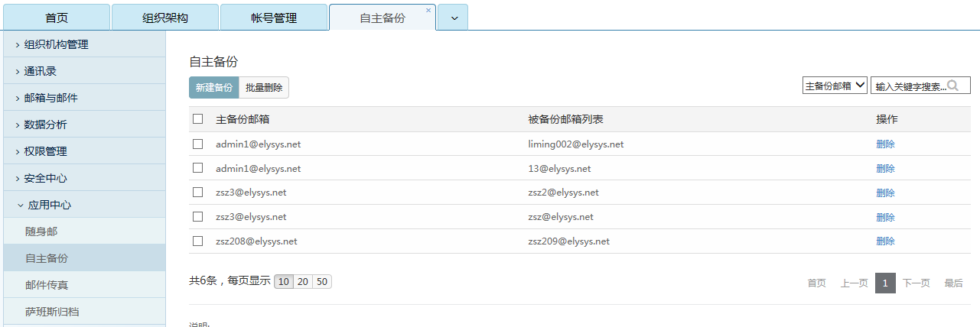
Task: Click the 批量删除 button
Action: point(264,88)
